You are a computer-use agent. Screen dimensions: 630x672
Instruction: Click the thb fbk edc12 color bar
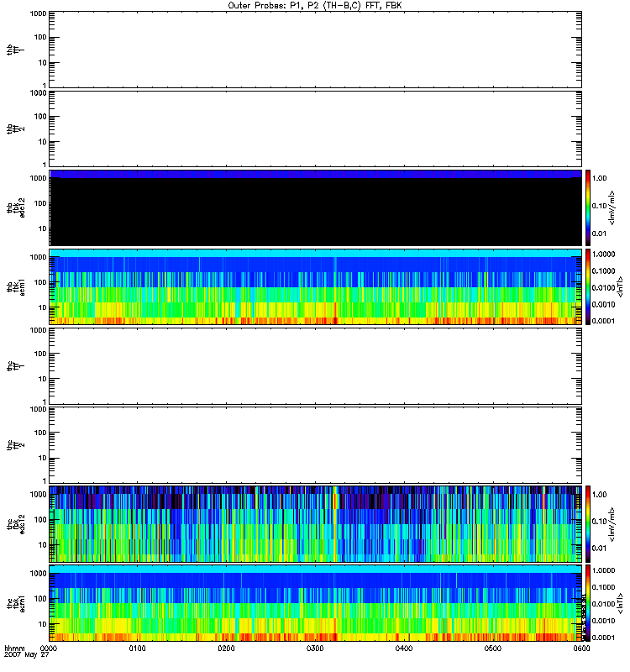click(588, 207)
